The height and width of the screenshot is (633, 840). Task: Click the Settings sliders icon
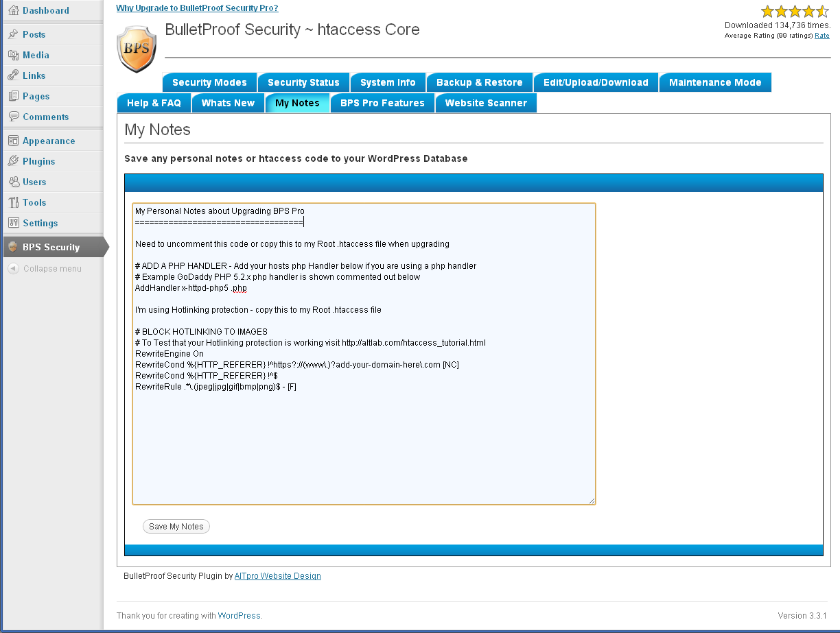(x=13, y=223)
